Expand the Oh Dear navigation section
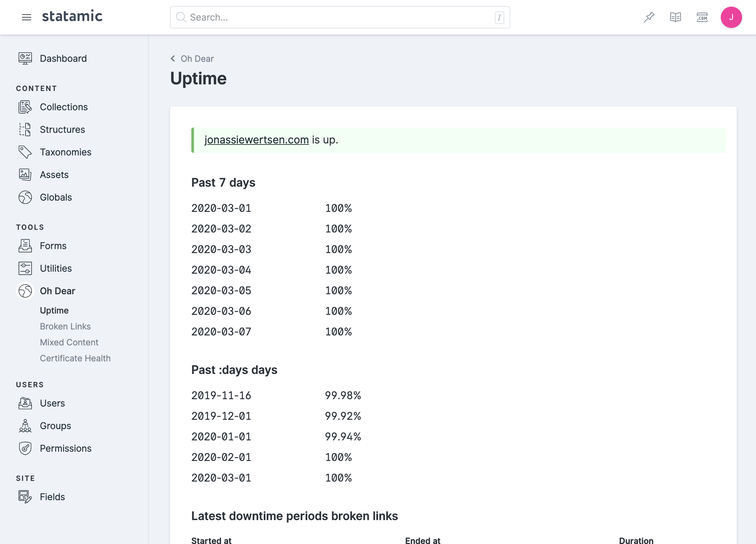 (57, 291)
